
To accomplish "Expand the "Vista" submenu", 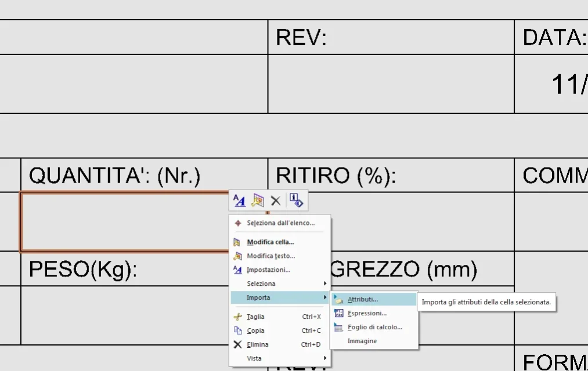I will (280, 358).
